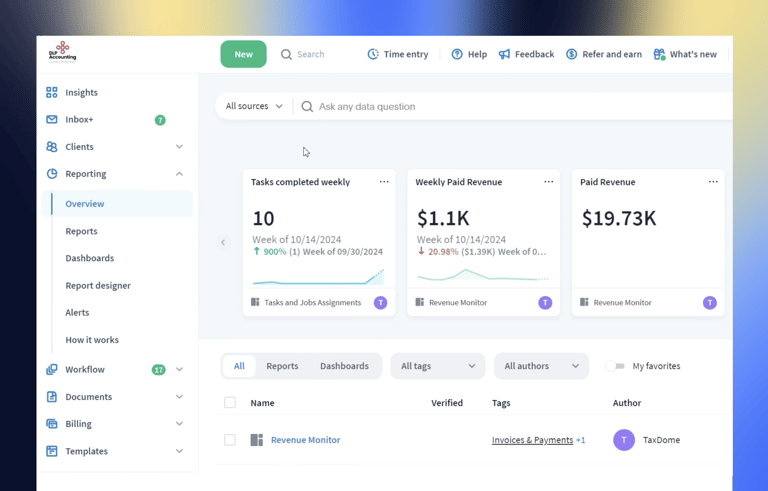Open the All tags filter dropdown
Image resolution: width=768 pixels, height=491 pixels.
437,366
